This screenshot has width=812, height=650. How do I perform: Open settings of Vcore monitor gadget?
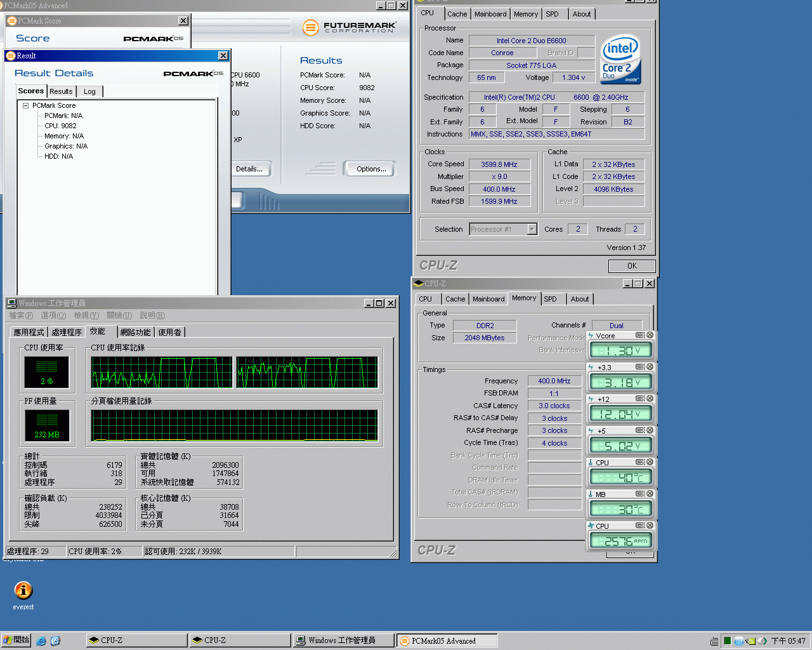[x=640, y=335]
